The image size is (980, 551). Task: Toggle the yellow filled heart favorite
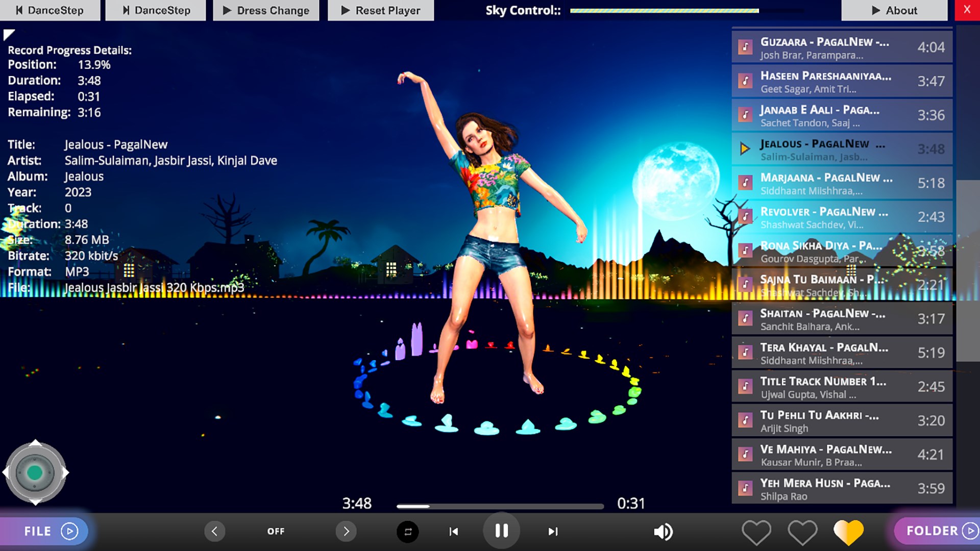click(x=848, y=532)
